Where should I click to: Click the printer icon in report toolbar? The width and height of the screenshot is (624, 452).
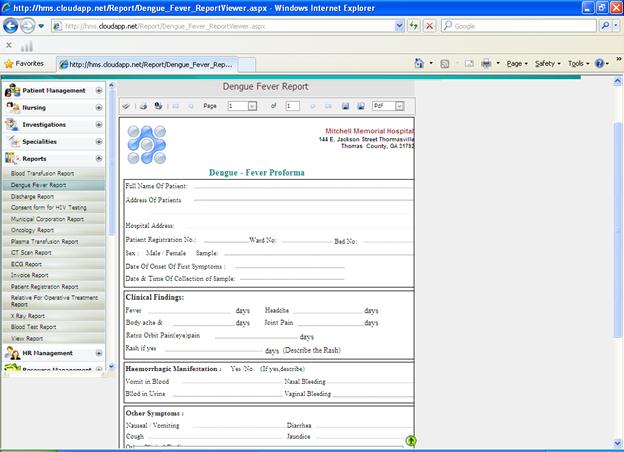(x=143, y=105)
